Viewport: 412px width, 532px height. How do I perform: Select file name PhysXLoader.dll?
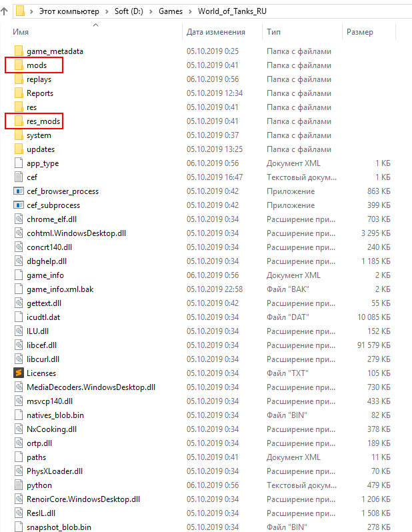point(55,471)
